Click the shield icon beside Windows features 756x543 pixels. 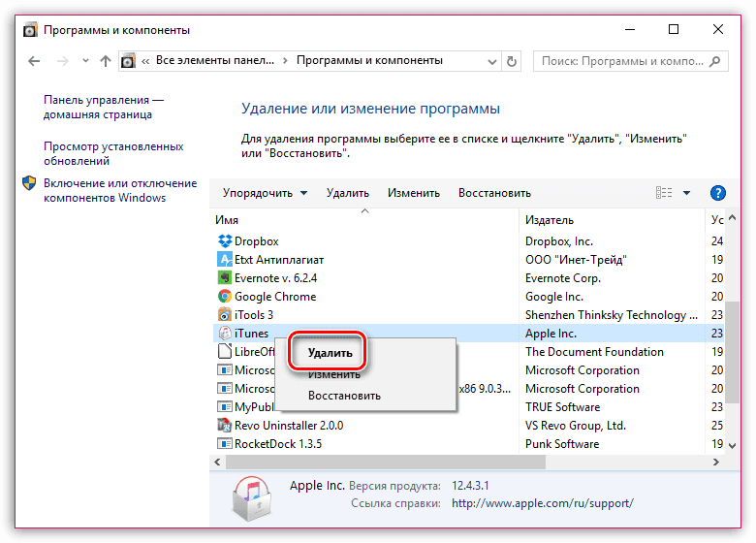[x=29, y=183]
